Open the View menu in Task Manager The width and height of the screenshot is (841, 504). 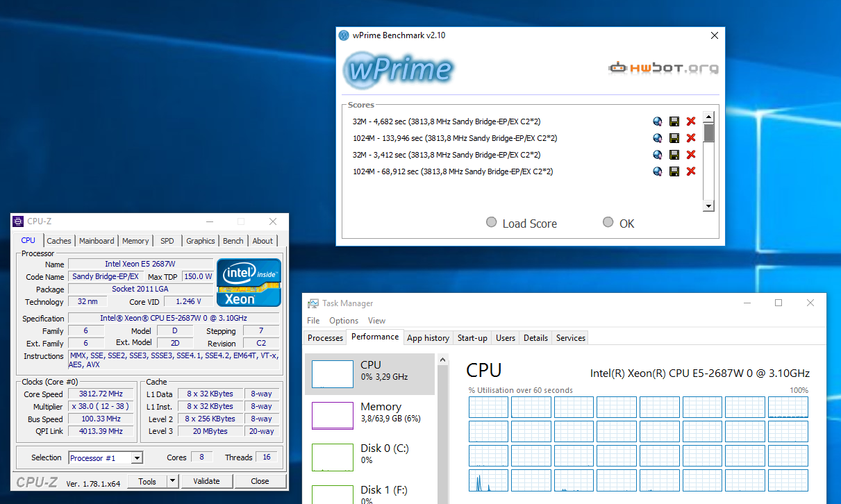[376, 321]
